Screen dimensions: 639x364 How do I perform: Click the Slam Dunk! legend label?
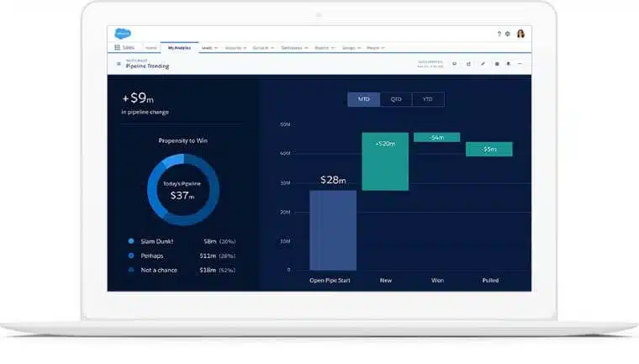tap(157, 241)
